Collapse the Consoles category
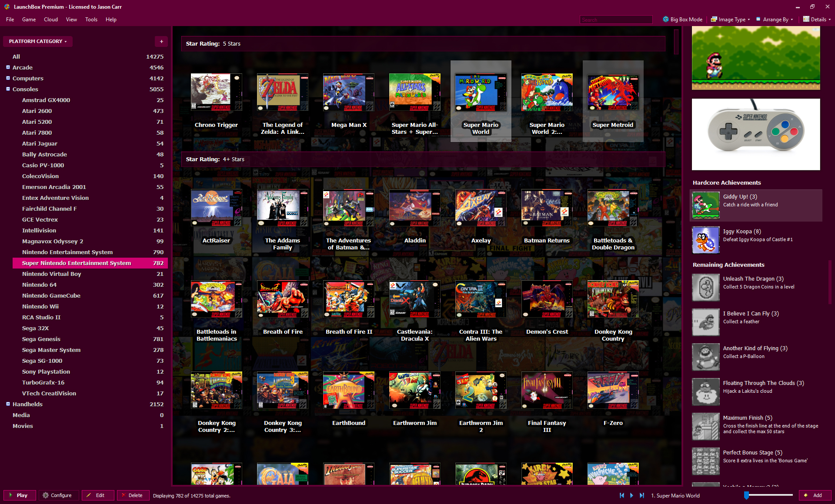The width and height of the screenshot is (835, 504). click(8, 89)
